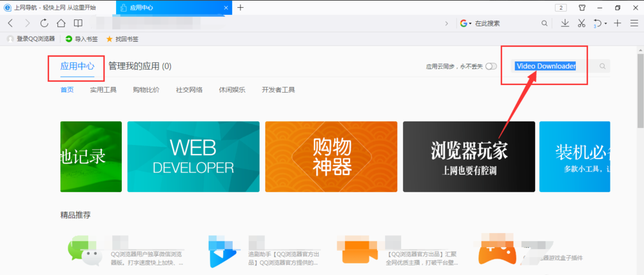Click the 精品推荐 heading
The height and width of the screenshot is (275, 644).
click(75, 214)
